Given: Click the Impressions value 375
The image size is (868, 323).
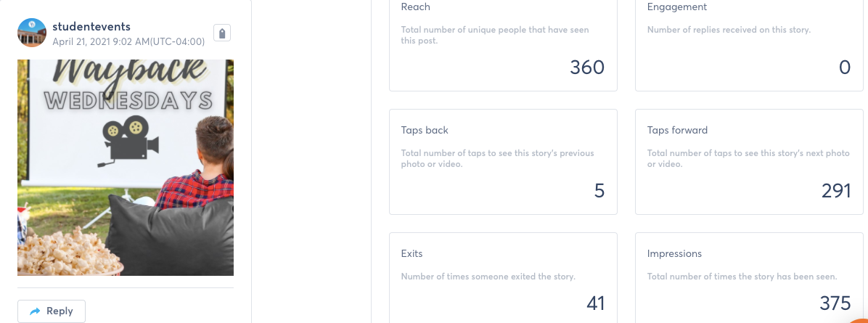Looking at the screenshot, I should pos(835,303).
